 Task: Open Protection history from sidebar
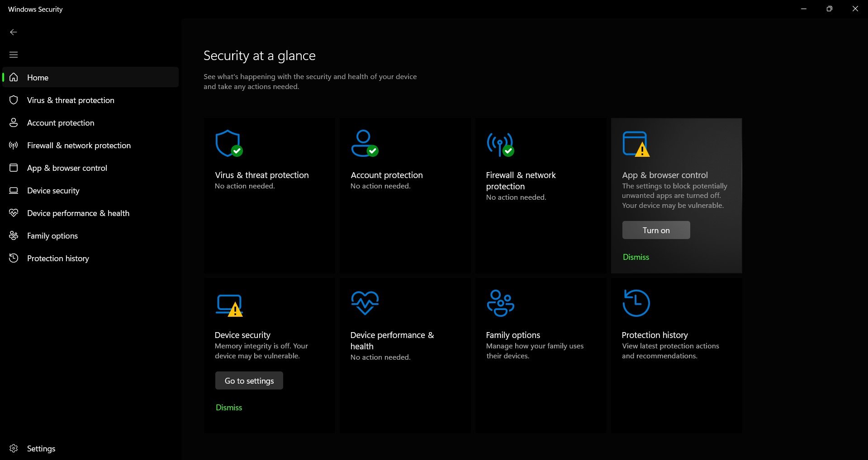[90, 258]
